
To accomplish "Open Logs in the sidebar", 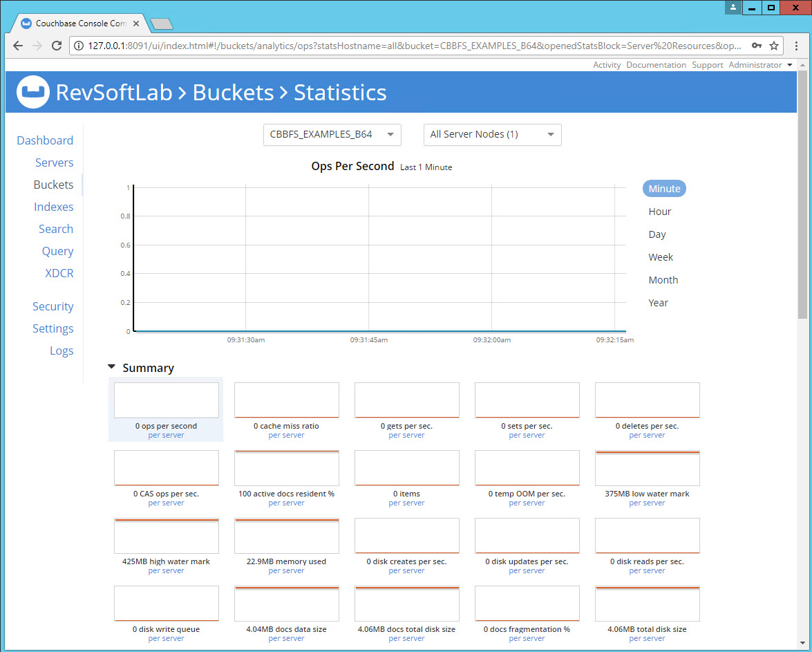I will point(62,351).
